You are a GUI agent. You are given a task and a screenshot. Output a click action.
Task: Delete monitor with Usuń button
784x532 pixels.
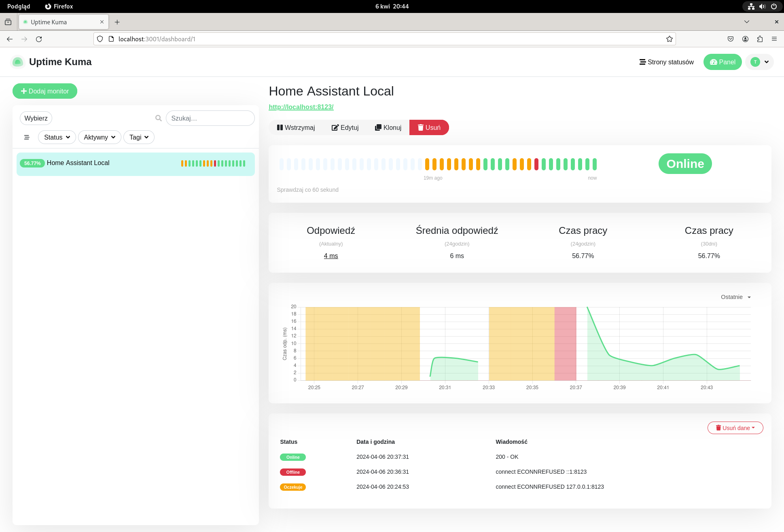pyautogui.click(x=429, y=127)
